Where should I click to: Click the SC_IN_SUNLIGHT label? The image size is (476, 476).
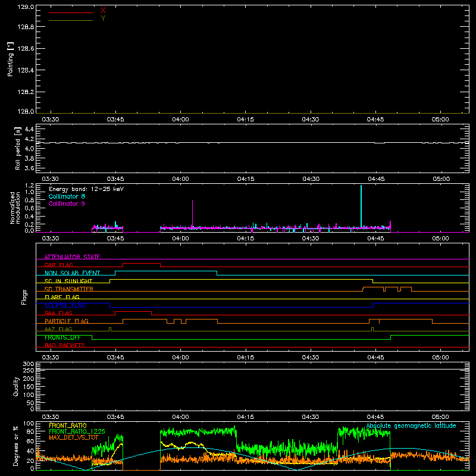pyautogui.click(x=68, y=281)
